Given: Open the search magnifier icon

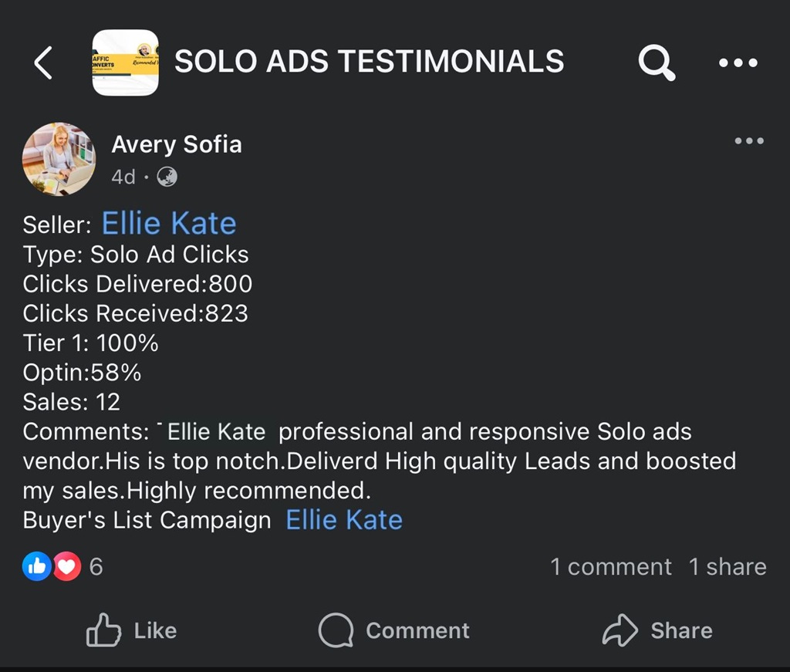Looking at the screenshot, I should point(657,62).
